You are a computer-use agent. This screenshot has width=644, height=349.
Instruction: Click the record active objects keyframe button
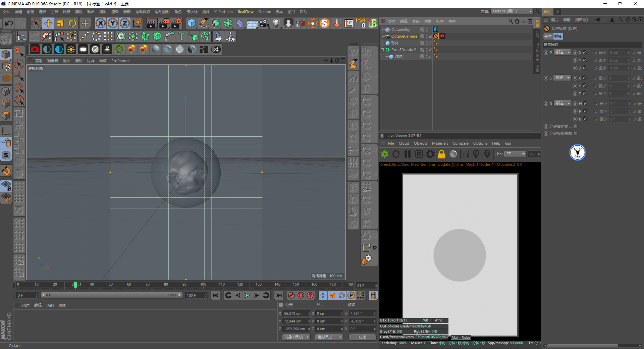[x=291, y=295]
